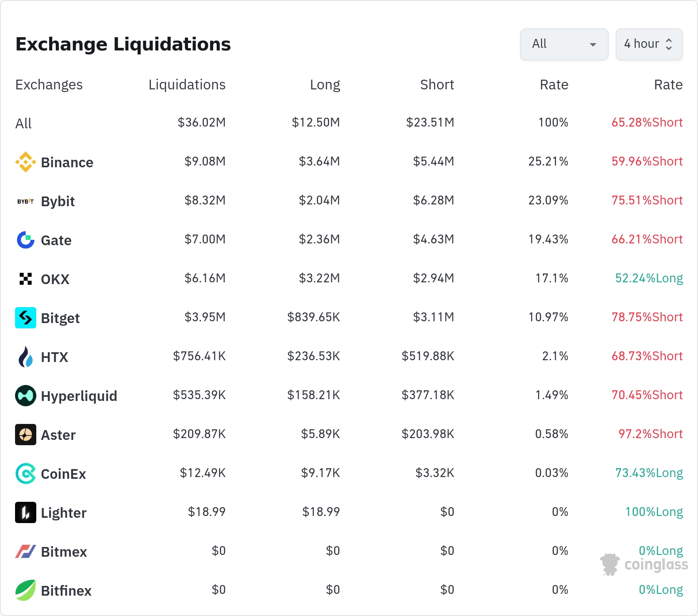Screen dimensions: 698x616
Task: Click the Aster logo icon
Action: [26, 435]
